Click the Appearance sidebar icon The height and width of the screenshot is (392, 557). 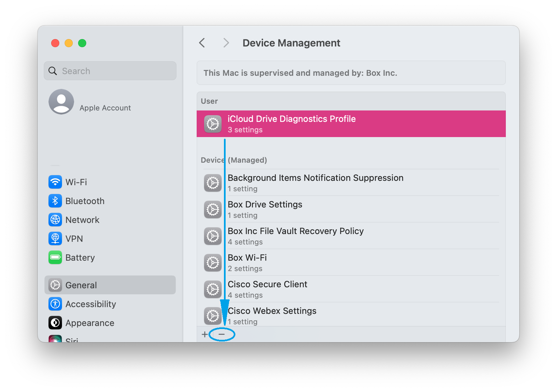pyautogui.click(x=55, y=323)
